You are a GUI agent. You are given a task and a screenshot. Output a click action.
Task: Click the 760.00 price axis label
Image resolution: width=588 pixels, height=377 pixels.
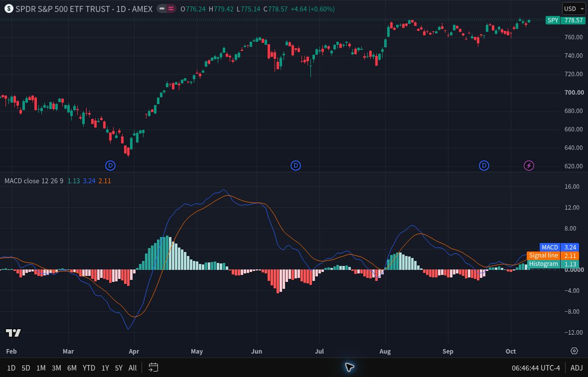(x=574, y=37)
